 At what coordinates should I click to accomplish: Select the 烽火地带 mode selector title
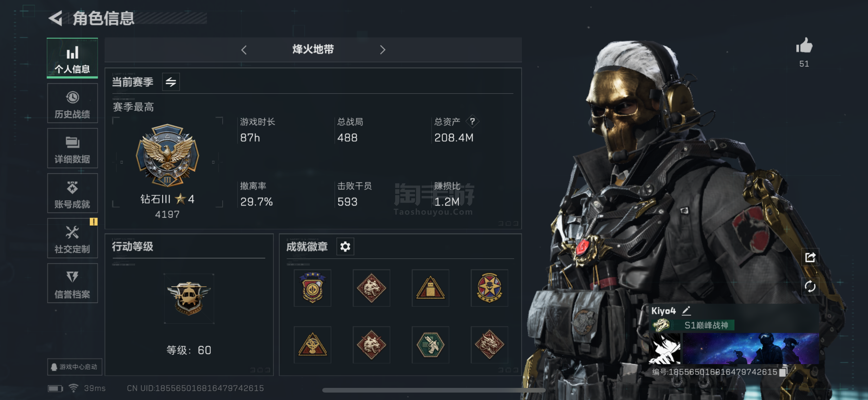point(313,50)
